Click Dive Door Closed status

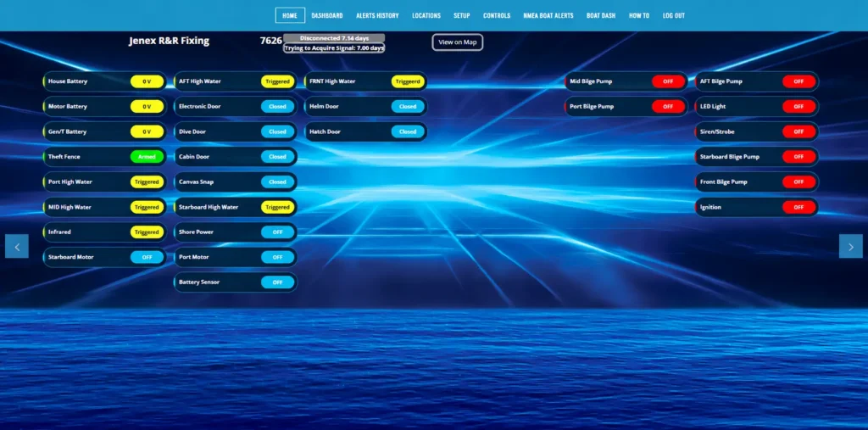point(278,131)
